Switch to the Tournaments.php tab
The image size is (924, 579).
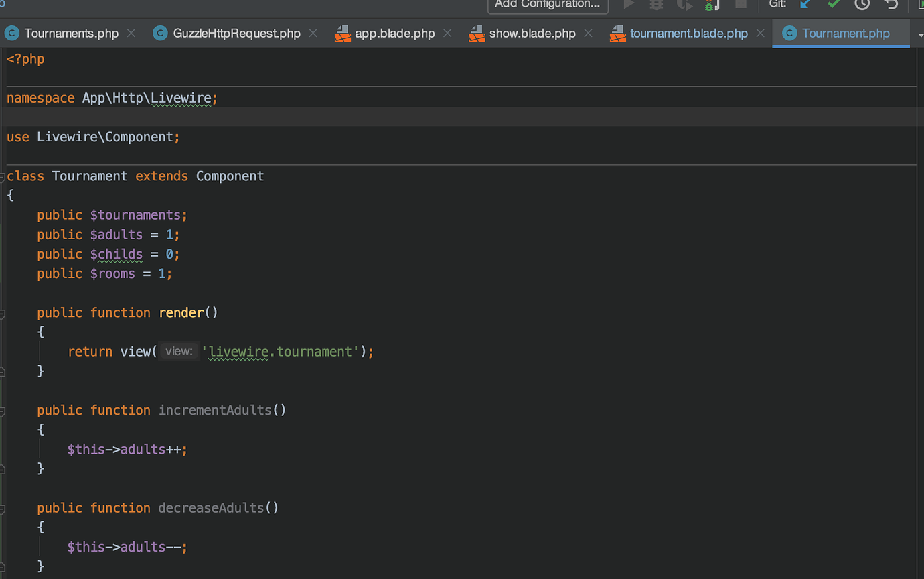coord(70,32)
